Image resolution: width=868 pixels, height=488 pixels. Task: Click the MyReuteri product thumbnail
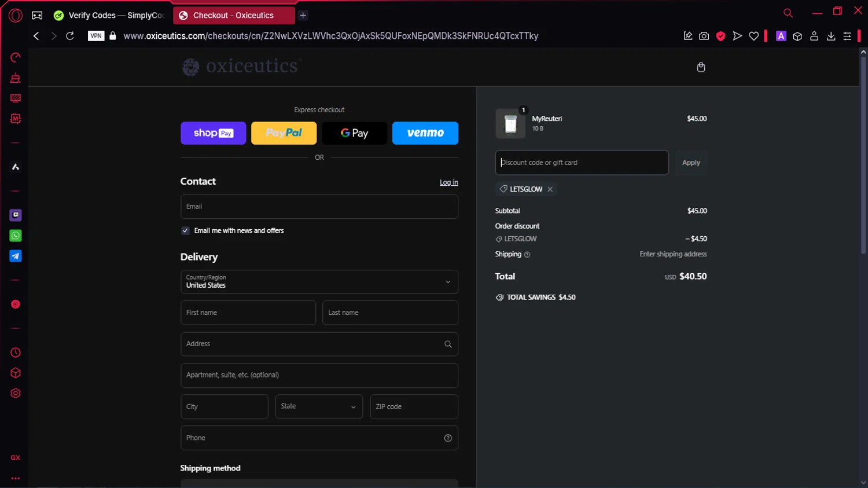tap(510, 123)
